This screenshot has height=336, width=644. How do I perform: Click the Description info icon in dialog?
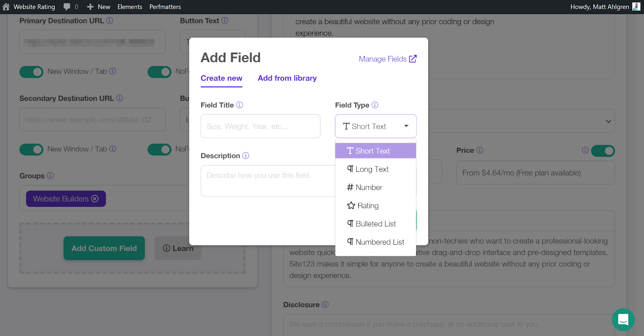tap(246, 156)
